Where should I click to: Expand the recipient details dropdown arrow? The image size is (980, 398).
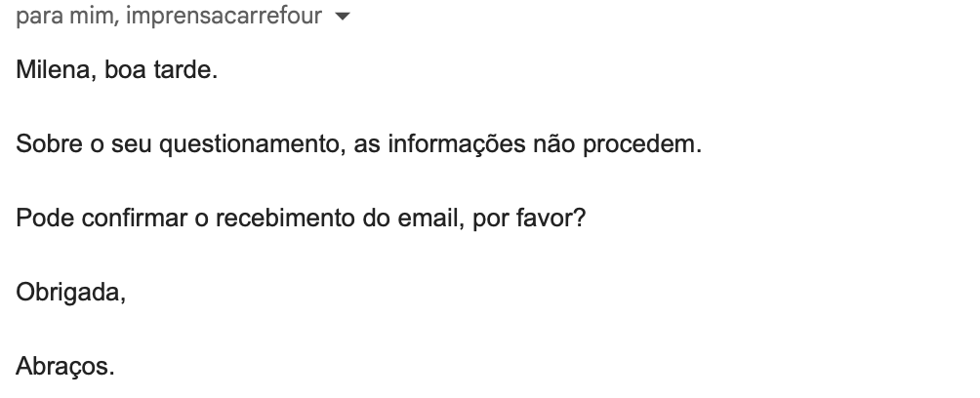tap(341, 20)
